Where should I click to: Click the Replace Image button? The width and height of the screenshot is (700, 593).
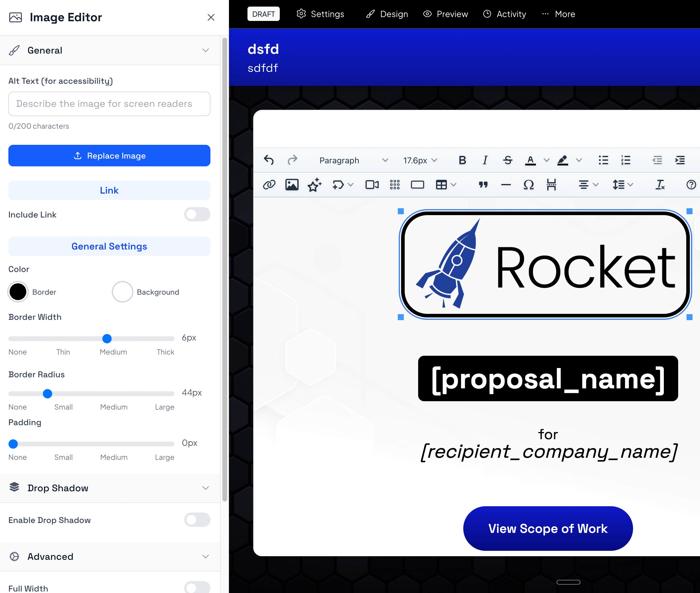[109, 156]
